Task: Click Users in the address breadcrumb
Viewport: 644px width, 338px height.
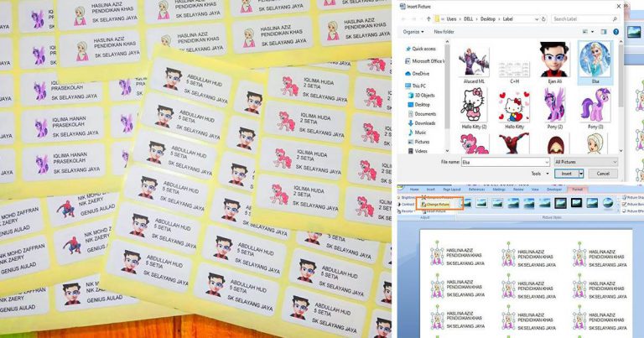Action: click(451, 19)
